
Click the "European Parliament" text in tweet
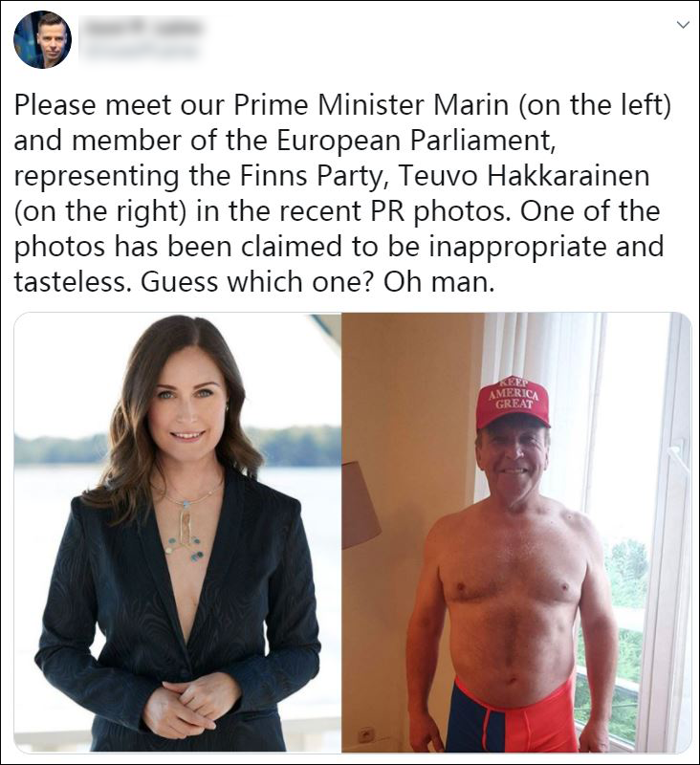(416, 141)
